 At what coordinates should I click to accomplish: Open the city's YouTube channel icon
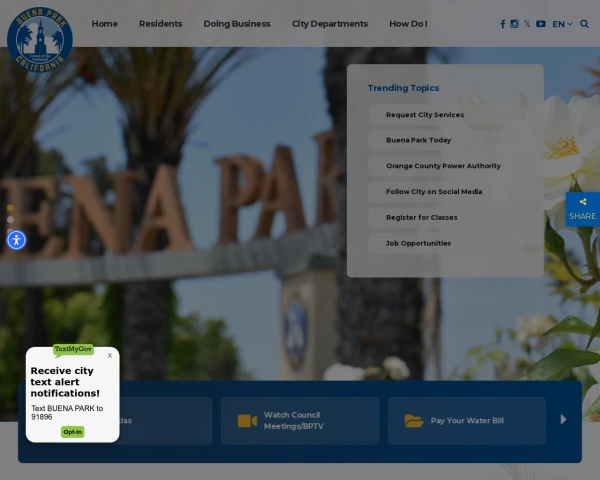(x=541, y=24)
